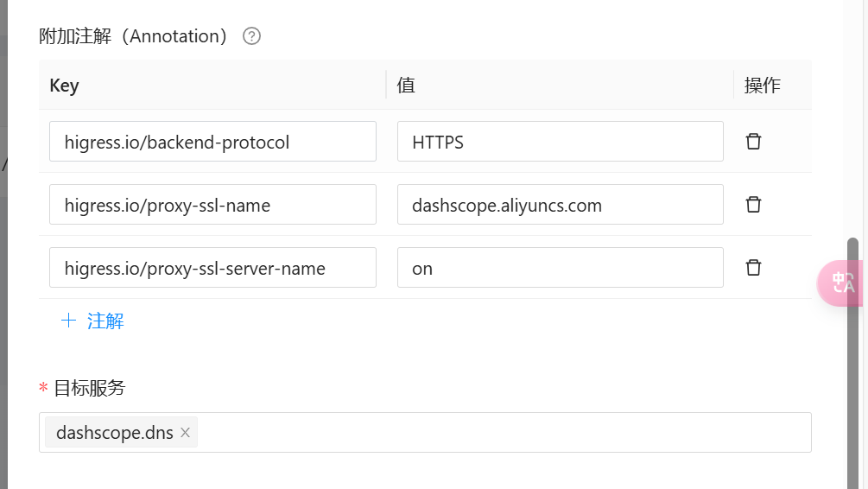Click the plus icon to add annotation

[x=68, y=321]
